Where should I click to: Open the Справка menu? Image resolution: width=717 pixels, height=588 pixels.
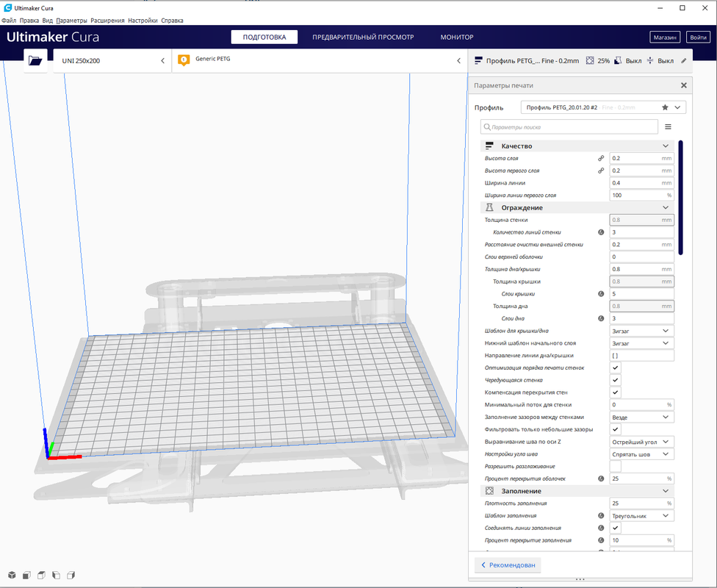(172, 21)
